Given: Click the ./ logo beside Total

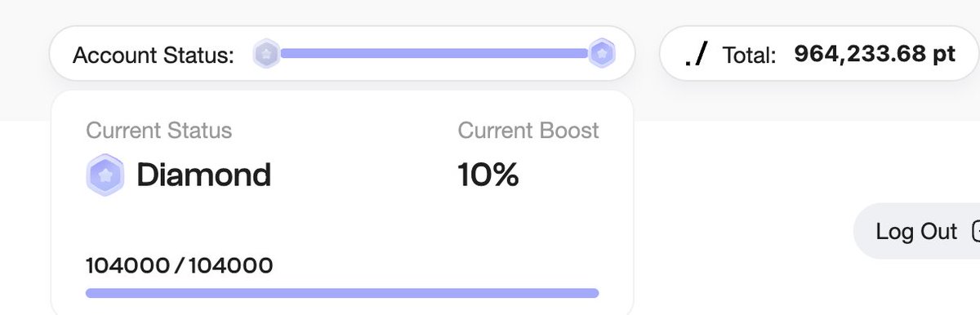Looking at the screenshot, I should (x=697, y=55).
